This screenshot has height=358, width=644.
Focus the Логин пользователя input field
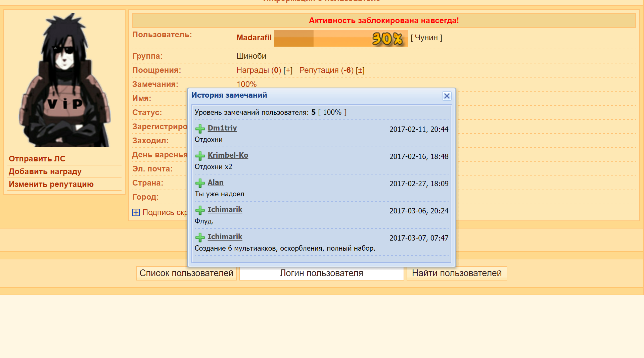click(x=322, y=273)
